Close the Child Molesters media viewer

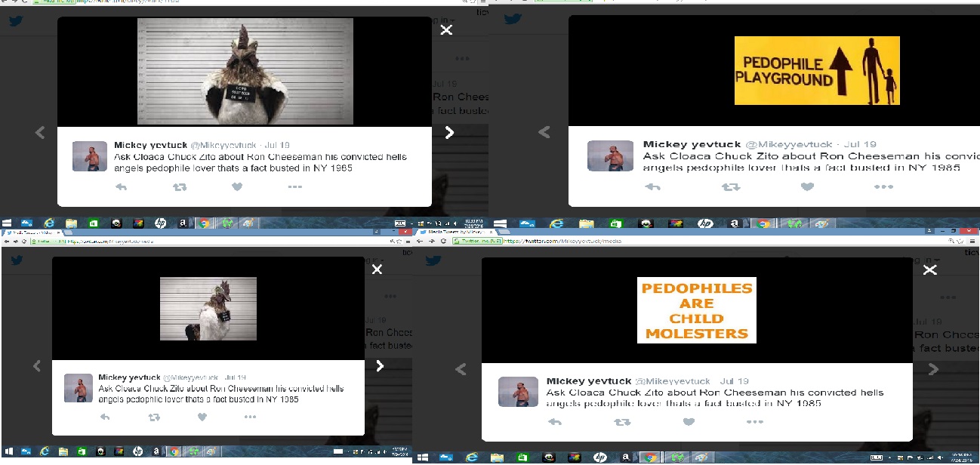pyautogui.click(x=930, y=269)
